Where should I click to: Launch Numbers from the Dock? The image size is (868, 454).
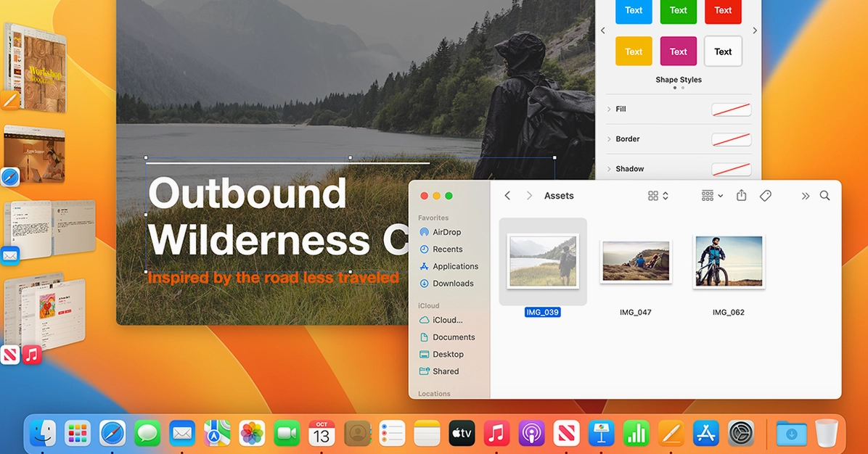[636, 434]
